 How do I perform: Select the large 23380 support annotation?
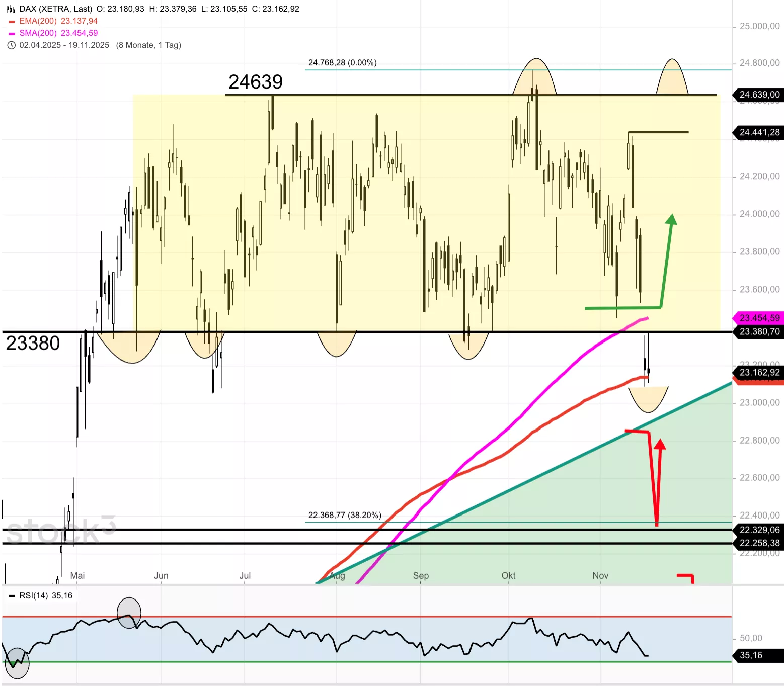pyautogui.click(x=33, y=344)
